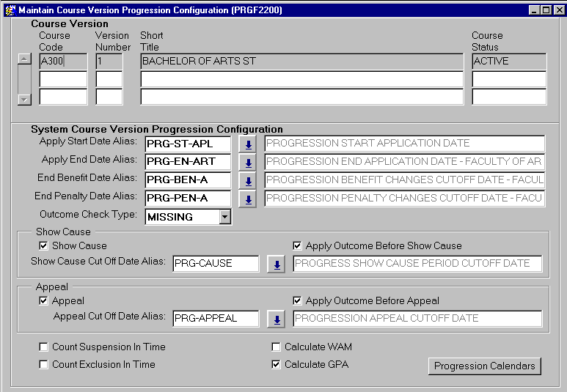Open lookup for Show Cause Cut Off Date
Screen dimensions: 567x392
point(276,265)
